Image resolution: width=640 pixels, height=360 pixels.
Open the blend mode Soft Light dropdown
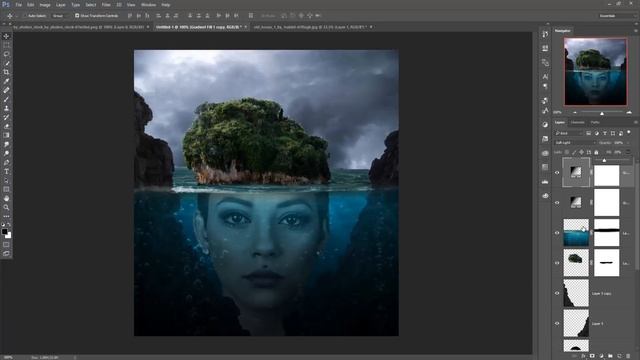pos(575,143)
